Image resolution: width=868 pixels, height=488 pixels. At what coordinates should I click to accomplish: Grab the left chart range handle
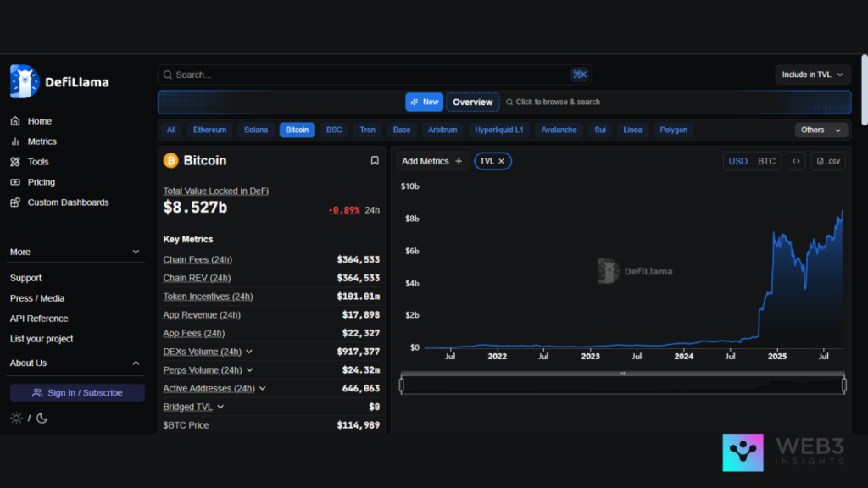(401, 385)
